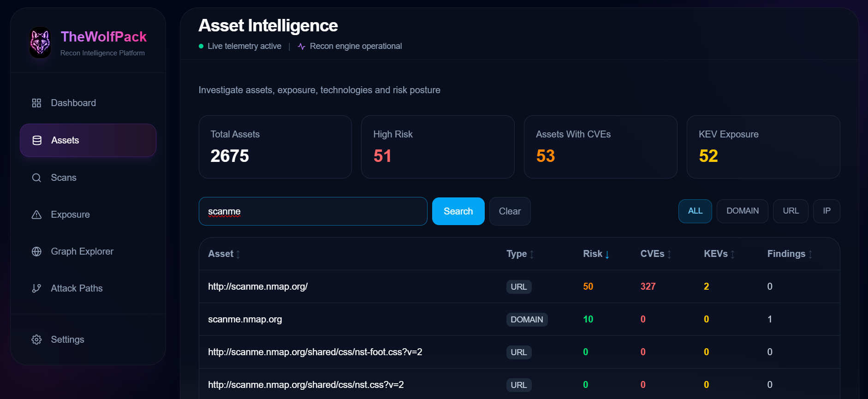This screenshot has height=399, width=868.
Task: Navigate to Graph Explorer
Action: [x=88, y=251]
